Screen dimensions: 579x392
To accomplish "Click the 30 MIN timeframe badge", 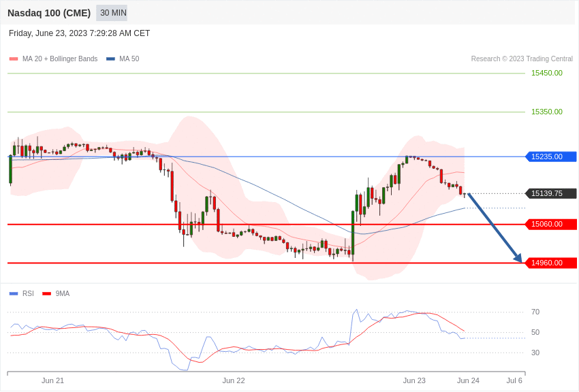I will coord(112,13).
